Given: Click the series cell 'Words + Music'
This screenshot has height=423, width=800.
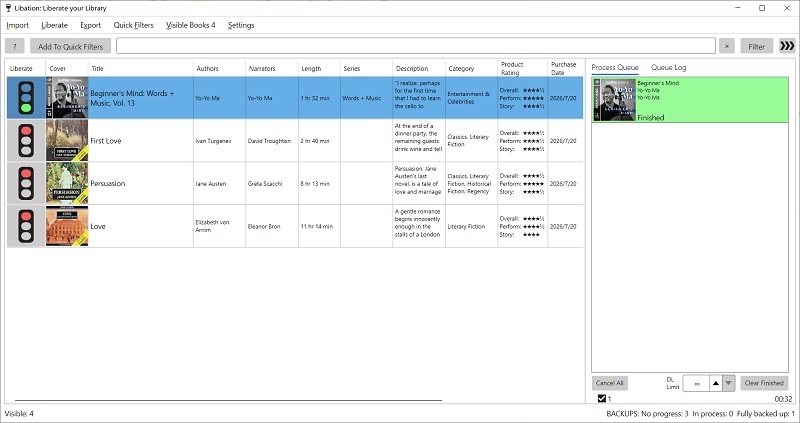Looking at the screenshot, I should tap(362, 98).
